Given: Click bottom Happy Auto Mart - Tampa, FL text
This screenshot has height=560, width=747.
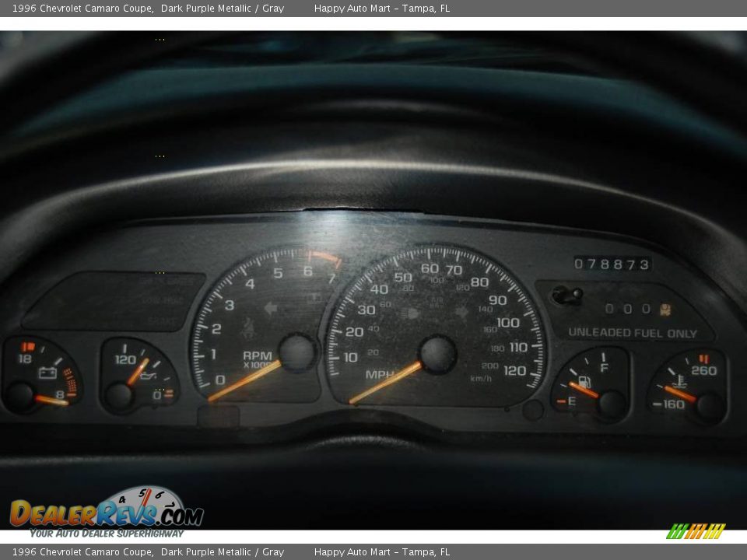Looking at the screenshot, I should (x=381, y=552).
